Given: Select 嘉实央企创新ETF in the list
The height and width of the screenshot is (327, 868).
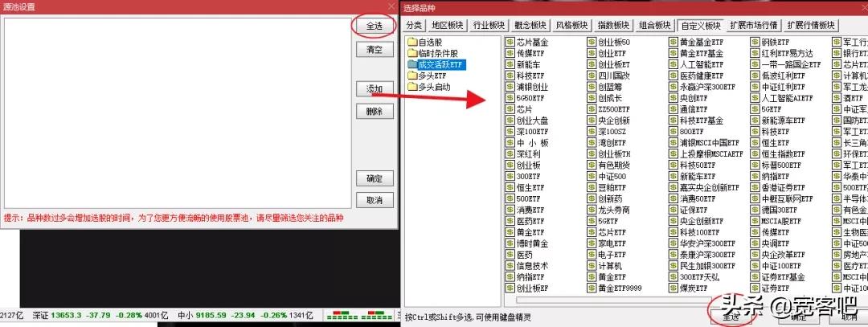Looking at the screenshot, I should click(x=709, y=188).
